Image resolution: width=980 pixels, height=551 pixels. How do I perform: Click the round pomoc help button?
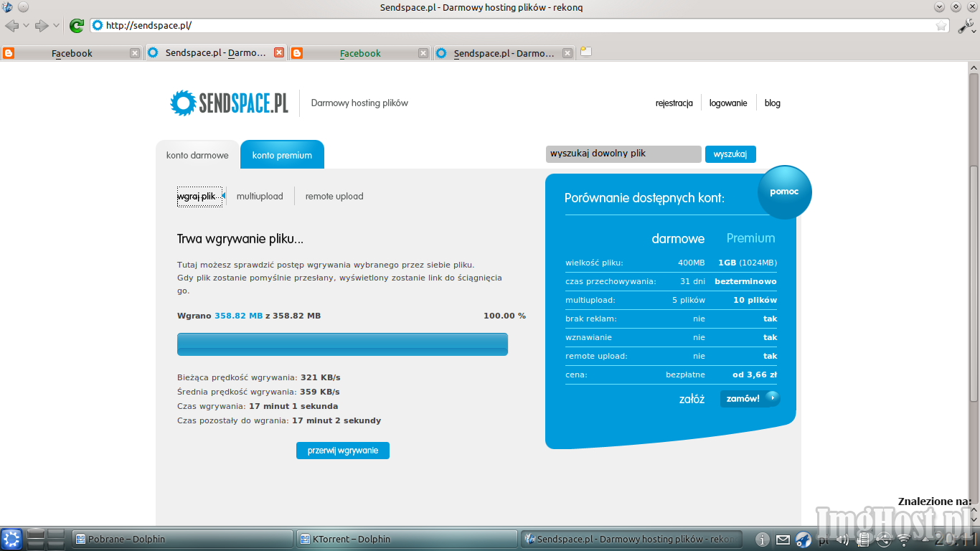785,192
